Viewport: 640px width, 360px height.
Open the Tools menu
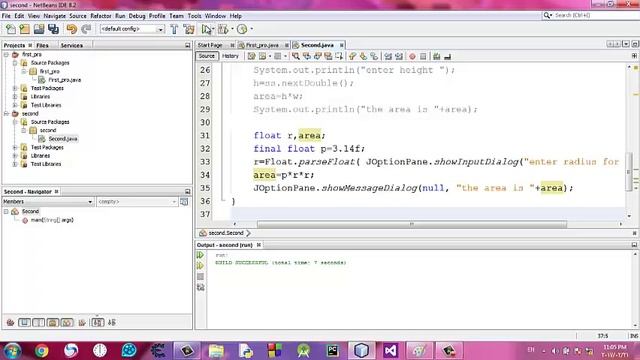pos(194,16)
